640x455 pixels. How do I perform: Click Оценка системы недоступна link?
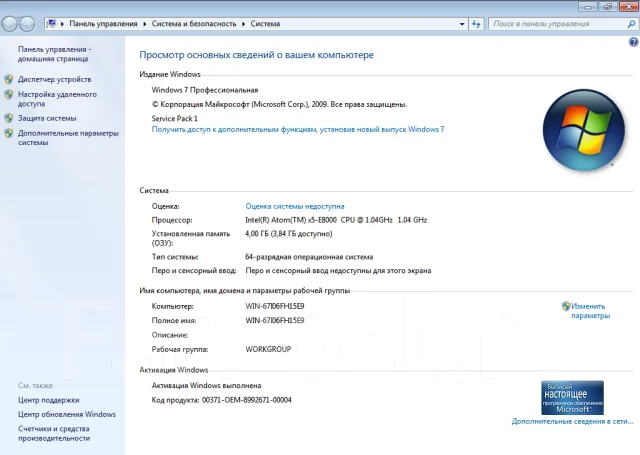click(x=295, y=206)
